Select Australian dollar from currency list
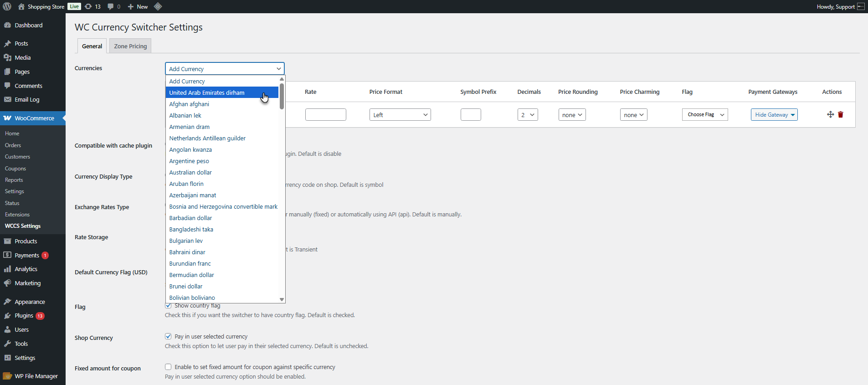868x385 pixels. (x=190, y=172)
